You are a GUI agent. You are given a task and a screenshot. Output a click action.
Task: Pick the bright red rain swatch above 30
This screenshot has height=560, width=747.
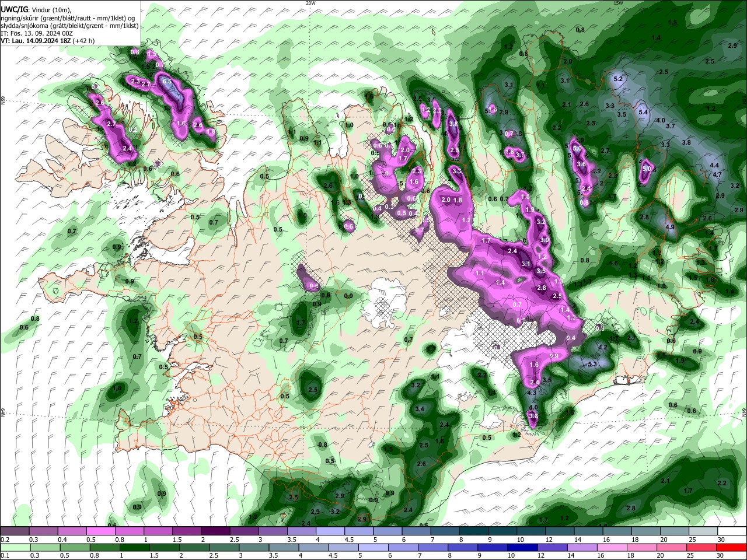click(732, 547)
